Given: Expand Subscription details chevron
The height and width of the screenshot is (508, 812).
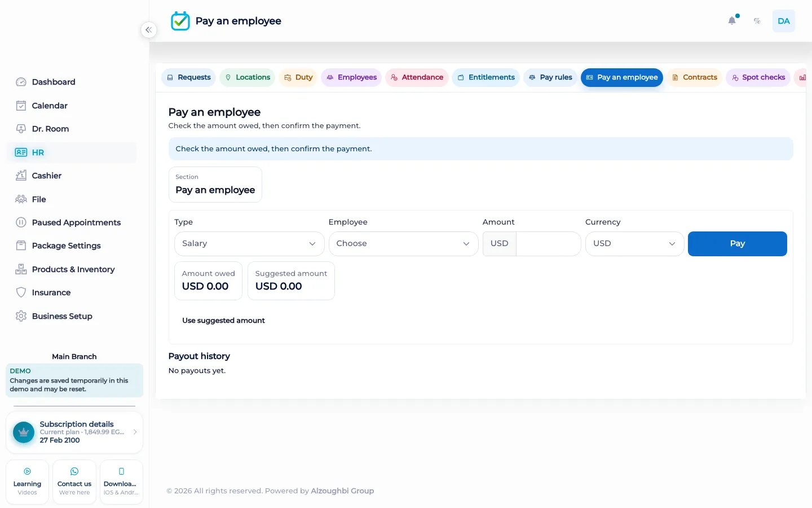Looking at the screenshot, I should pos(135,432).
